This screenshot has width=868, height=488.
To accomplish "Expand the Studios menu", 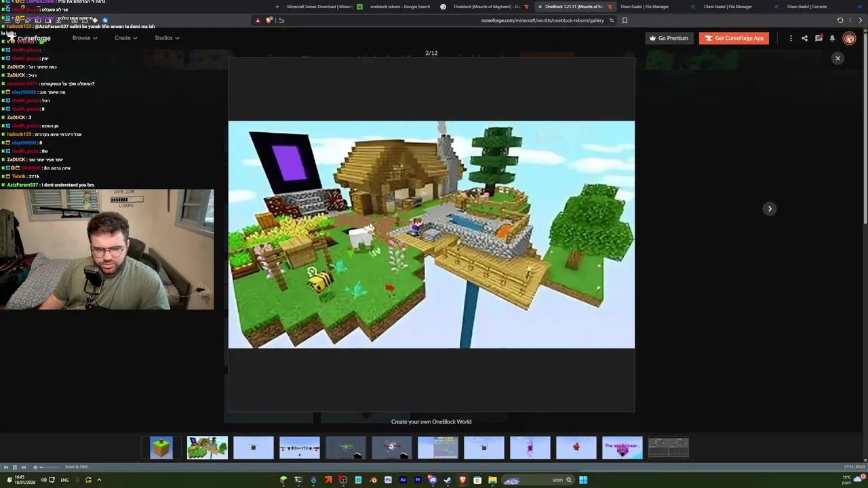I will (167, 38).
